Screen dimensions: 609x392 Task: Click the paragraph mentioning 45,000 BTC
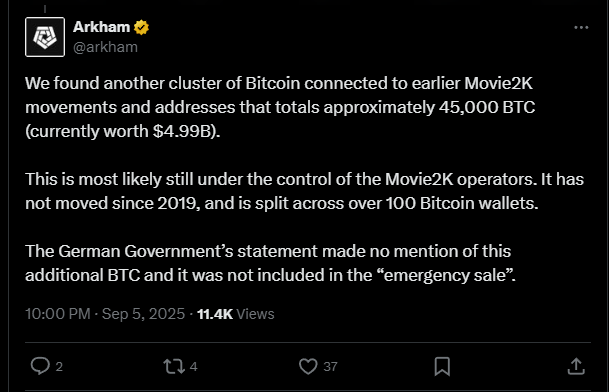[280, 107]
